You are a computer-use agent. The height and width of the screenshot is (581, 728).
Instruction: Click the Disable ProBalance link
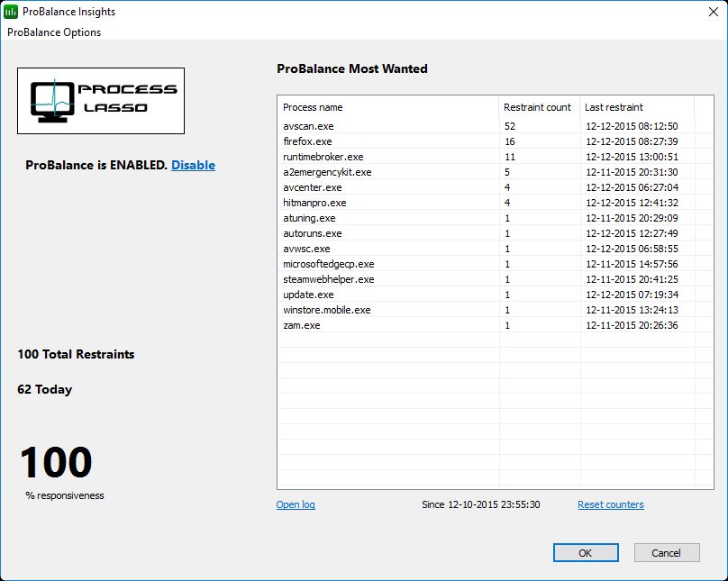[193, 165]
